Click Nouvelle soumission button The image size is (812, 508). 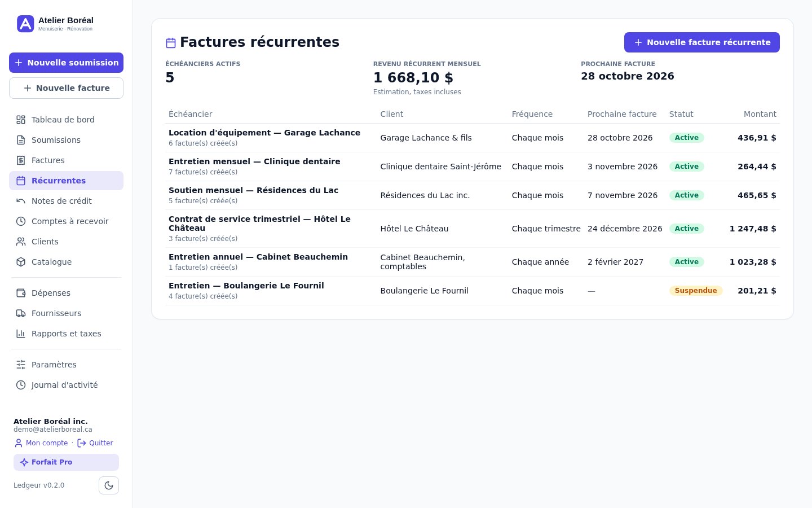[66, 63]
